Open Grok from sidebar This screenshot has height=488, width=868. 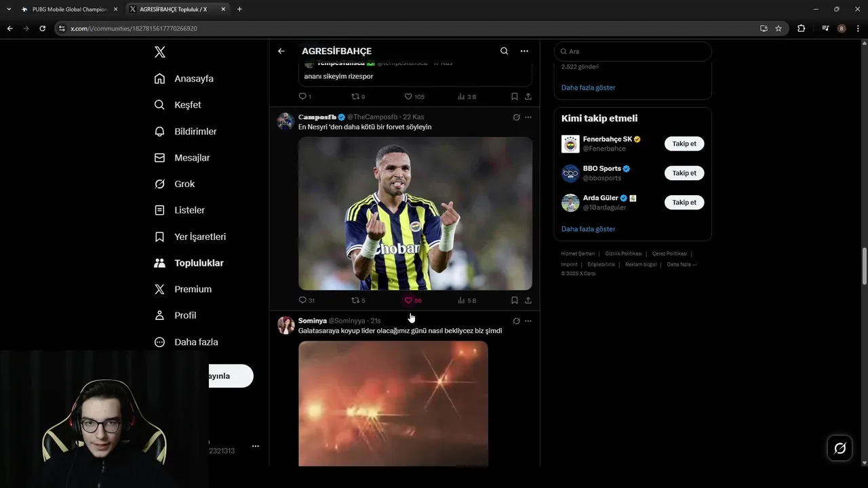174,184
